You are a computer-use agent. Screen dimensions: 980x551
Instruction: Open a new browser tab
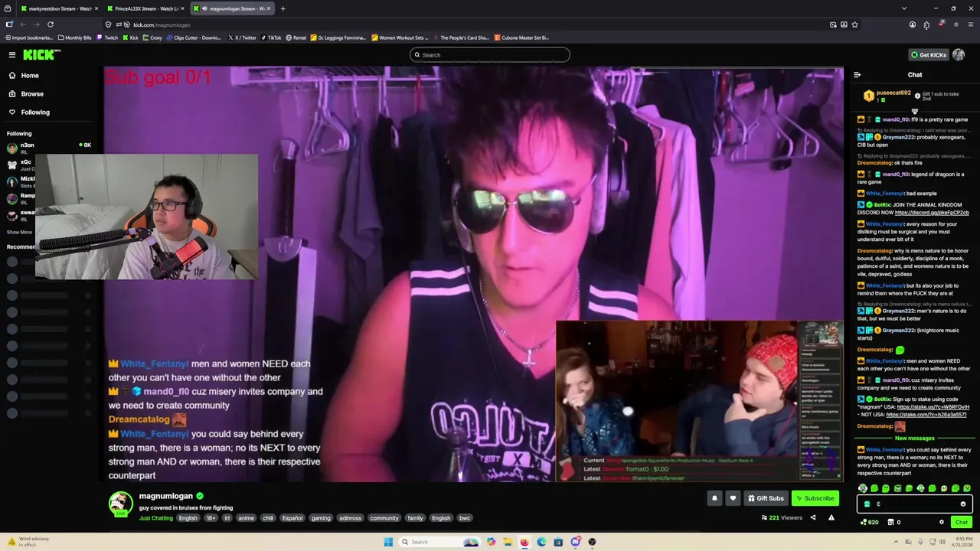tap(283, 8)
